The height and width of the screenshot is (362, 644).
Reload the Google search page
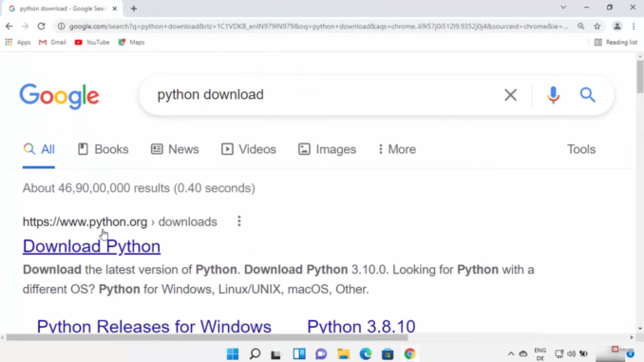point(41,27)
